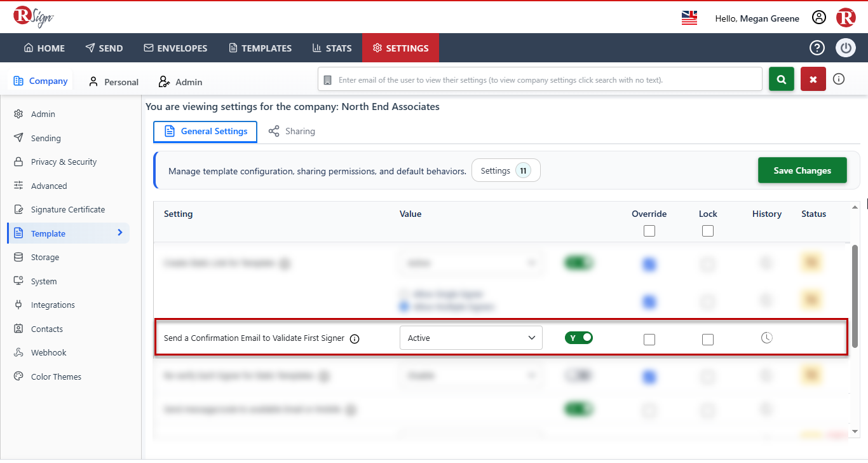This screenshot has height=463, width=868.
Task: Toggle the Y switch for Confirmation Email
Action: click(579, 338)
